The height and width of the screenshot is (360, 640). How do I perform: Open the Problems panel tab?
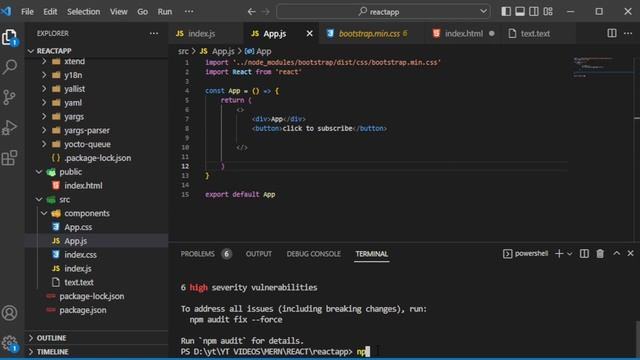point(206,254)
